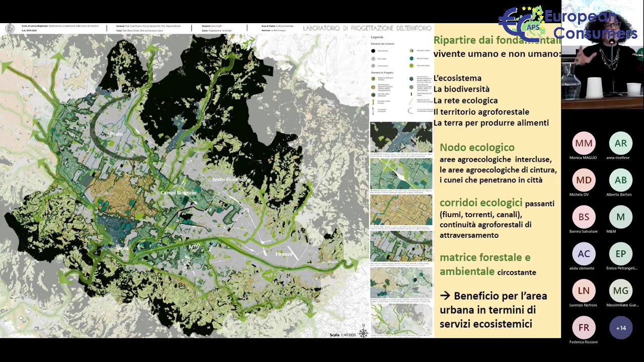Click the 'Ripartire dai fondamentali' heading
Image resolution: width=644 pixels, height=362 pixels.
[497, 40]
